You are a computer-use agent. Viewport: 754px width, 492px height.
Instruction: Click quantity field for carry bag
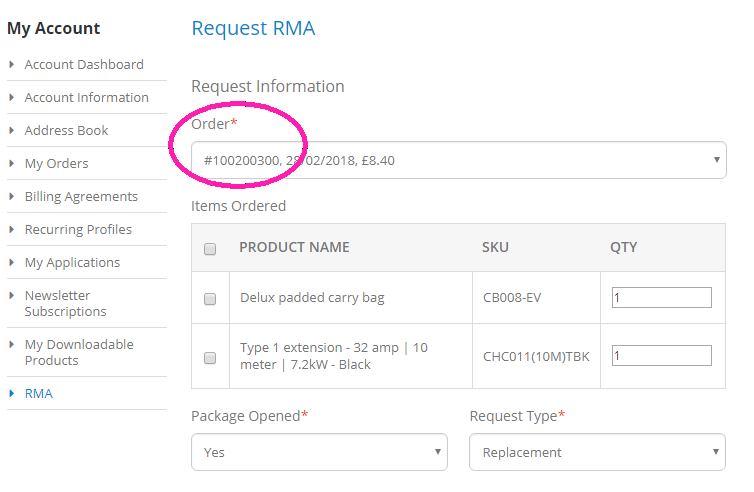click(661, 298)
